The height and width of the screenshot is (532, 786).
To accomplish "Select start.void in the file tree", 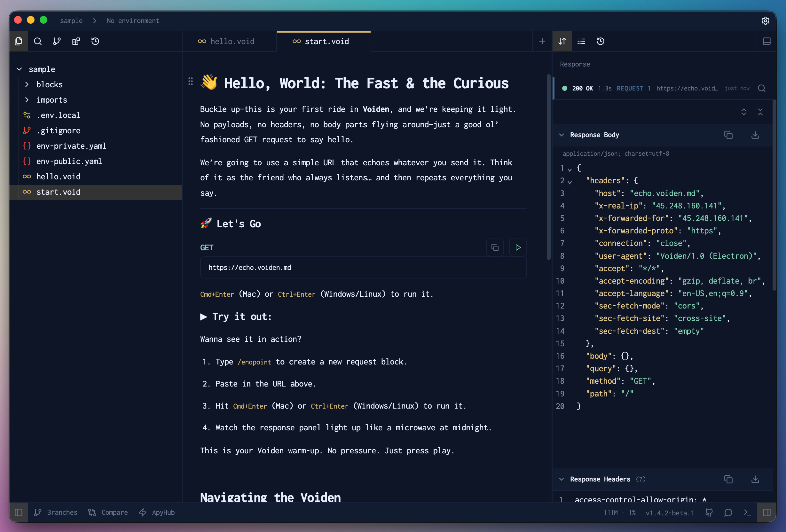I will pos(96,192).
